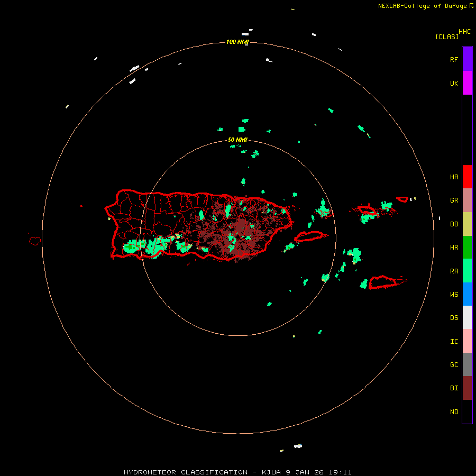Click the GR legend label
476x476 pixels.
coord(454,200)
